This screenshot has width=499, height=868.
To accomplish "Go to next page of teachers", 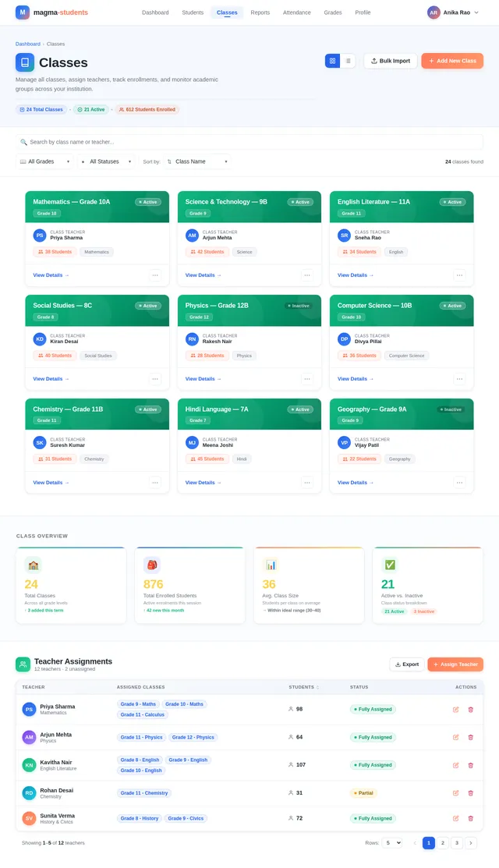I will [x=471, y=843].
